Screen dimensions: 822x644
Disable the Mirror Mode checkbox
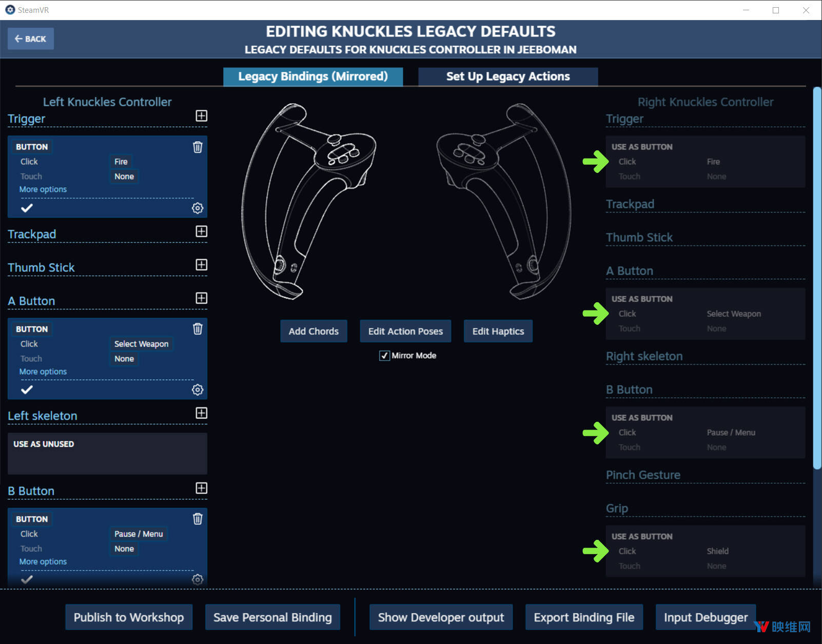coord(384,356)
